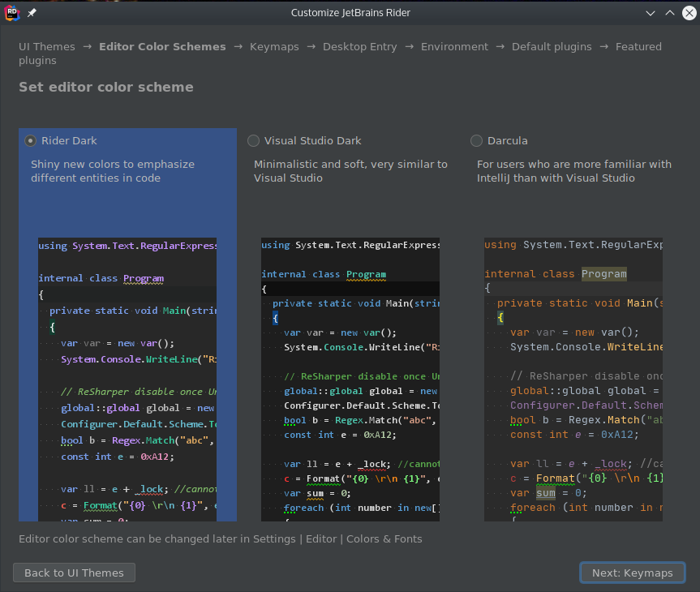Click Back to UI Themes button
This screenshot has width=700, height=592.
coord(74,573)
